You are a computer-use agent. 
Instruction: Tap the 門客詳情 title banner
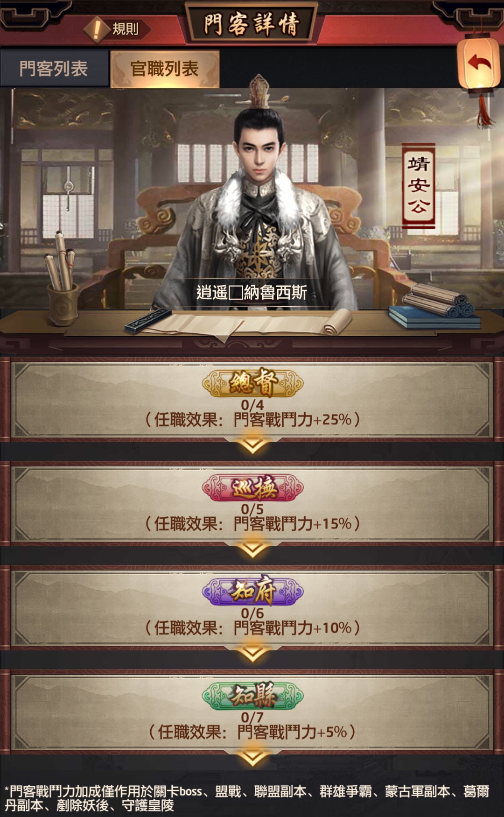coord(251,23)
